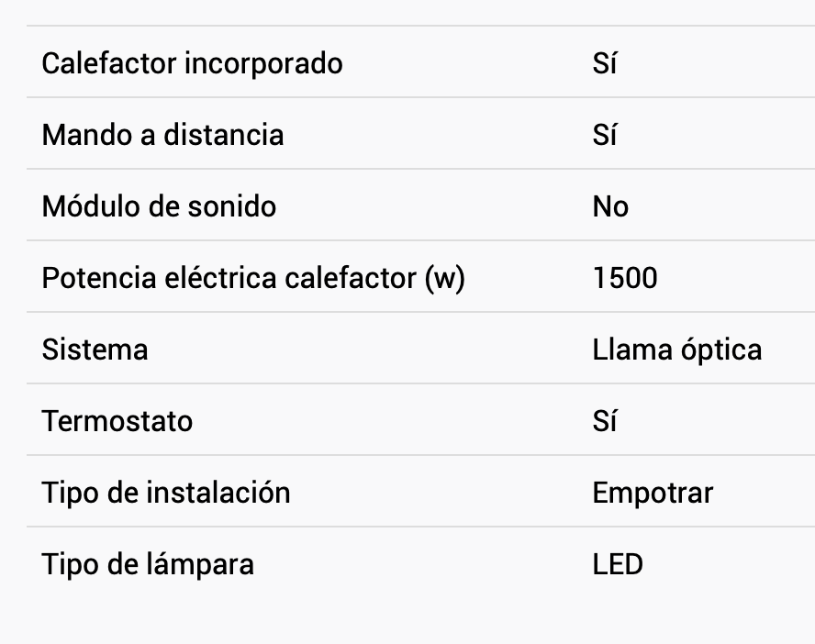The height and width of the screenshot is (644, 815).
Task: Click the '(w)' unit in the power label
Action: point(445,278)
